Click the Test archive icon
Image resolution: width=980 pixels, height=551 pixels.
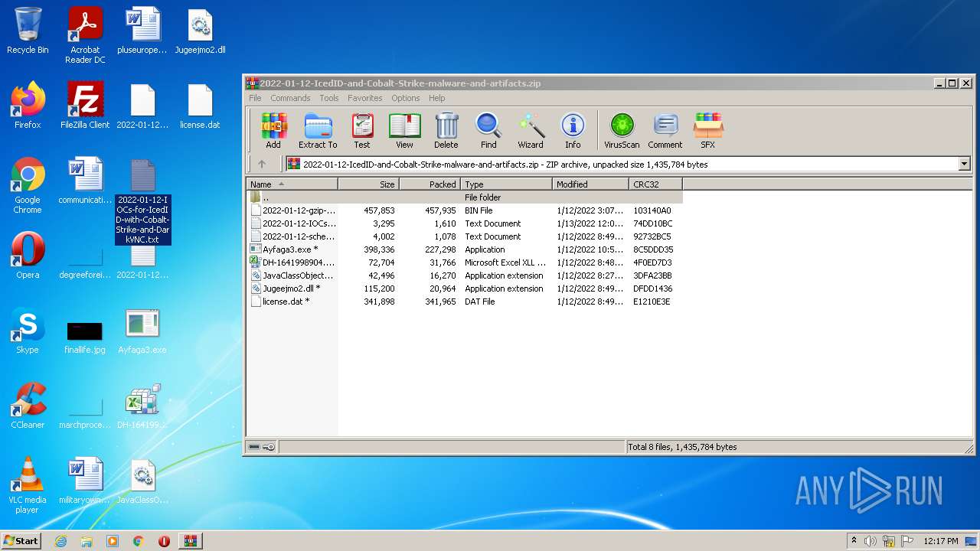pyautogui.click(x=362, y=130)
